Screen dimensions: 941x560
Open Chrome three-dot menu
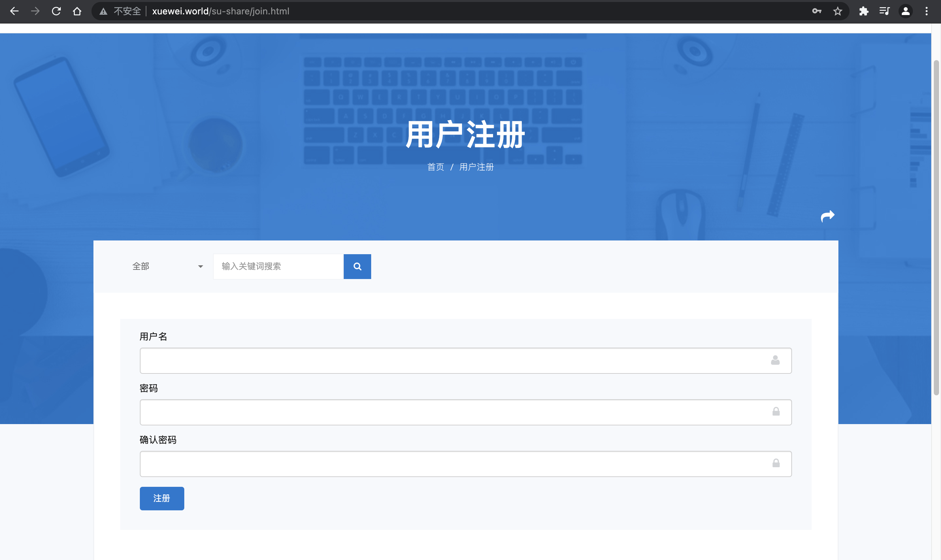(x=926, y=11)
